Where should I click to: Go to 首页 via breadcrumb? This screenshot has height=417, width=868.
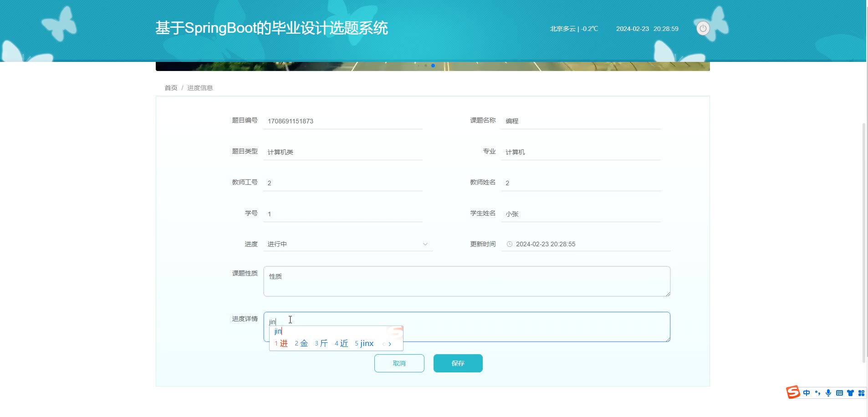pyautogui.click(x=171, y=88)
